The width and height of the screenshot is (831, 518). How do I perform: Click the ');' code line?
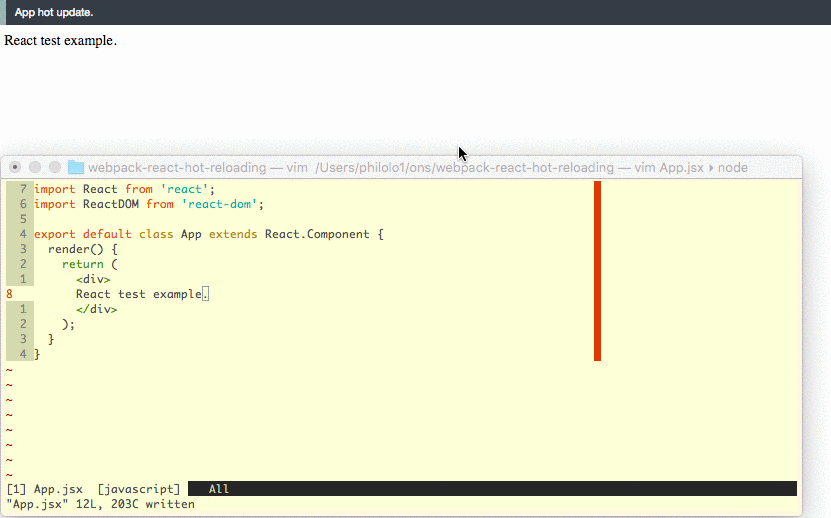[x=68, y=324]
